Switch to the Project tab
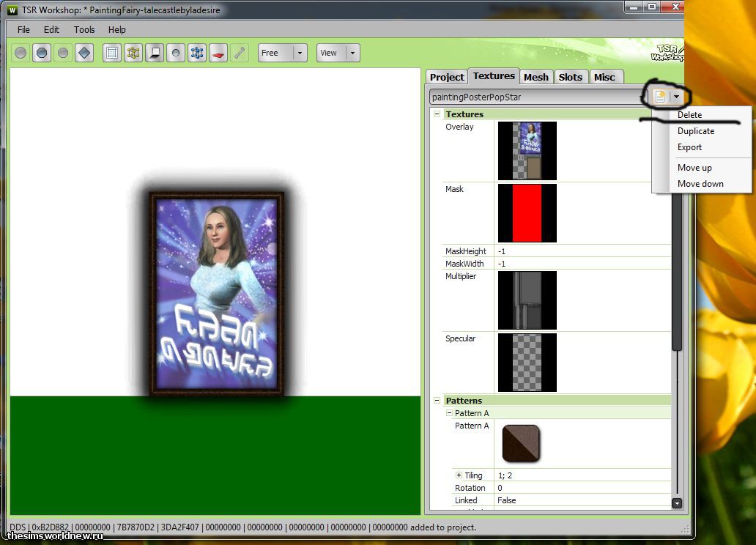 pos(447,77)
